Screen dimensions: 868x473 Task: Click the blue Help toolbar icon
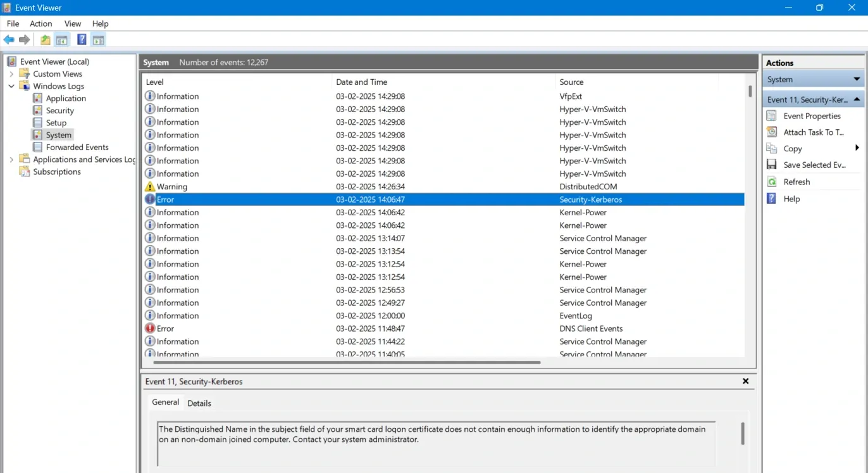pyautogui.click(x=82, y=40)
